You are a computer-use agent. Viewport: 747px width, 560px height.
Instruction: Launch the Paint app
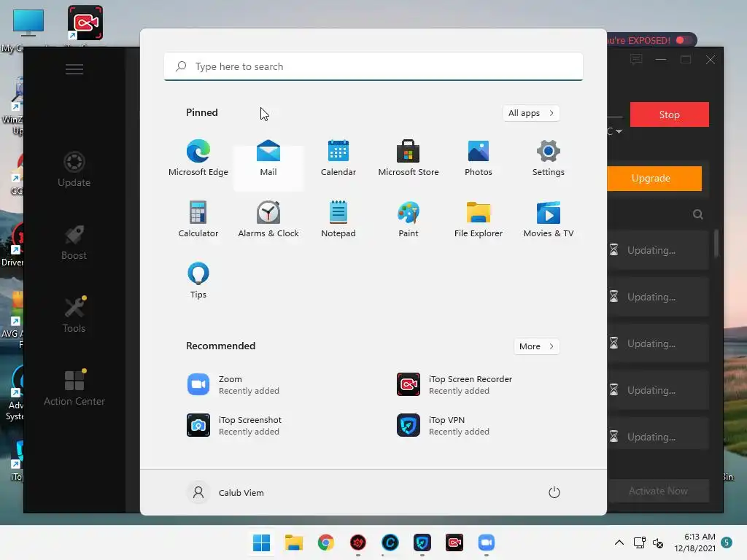tap(409, 219)
